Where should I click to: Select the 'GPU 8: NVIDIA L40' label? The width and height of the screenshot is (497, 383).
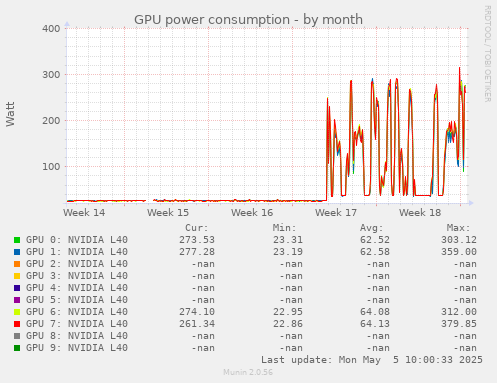(77, 336)
